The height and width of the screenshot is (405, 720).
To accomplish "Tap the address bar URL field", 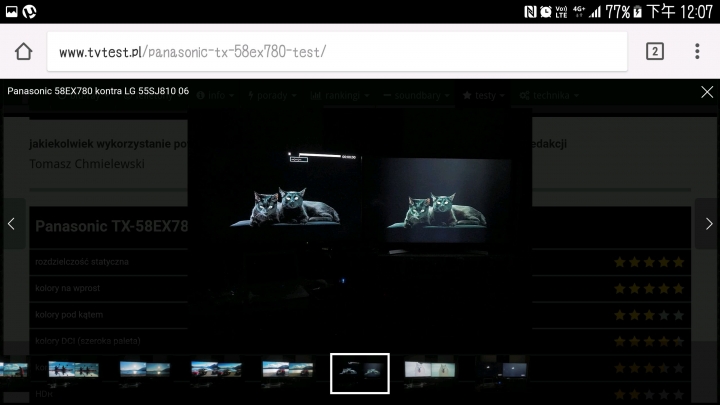I will point(337,51).
